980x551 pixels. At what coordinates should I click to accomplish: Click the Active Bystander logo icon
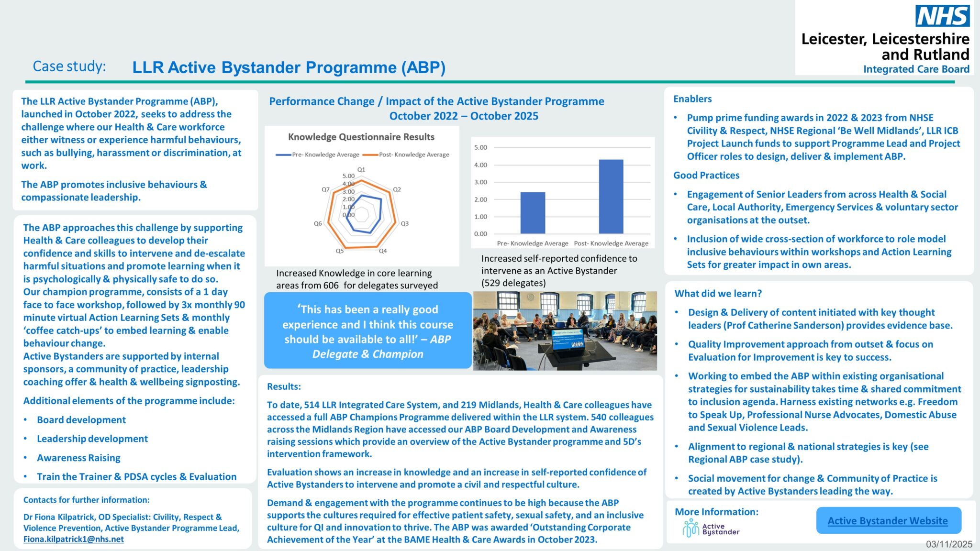(690, 528)
